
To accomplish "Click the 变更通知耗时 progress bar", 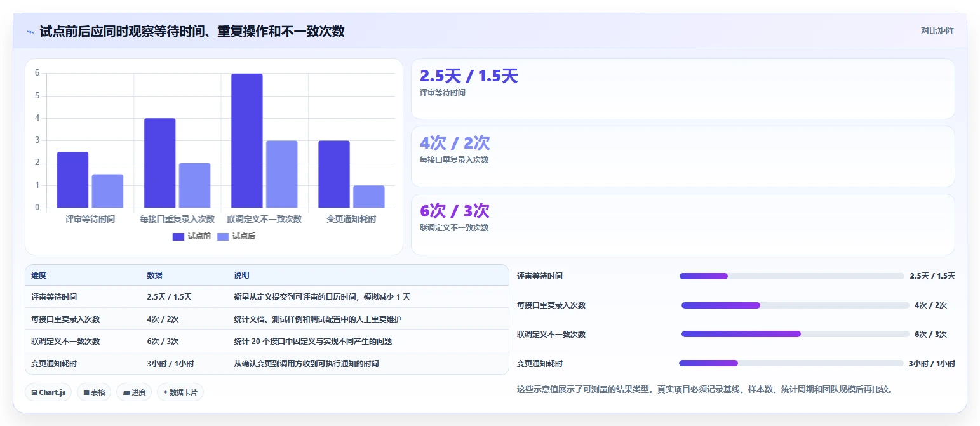I will [791, 363].
